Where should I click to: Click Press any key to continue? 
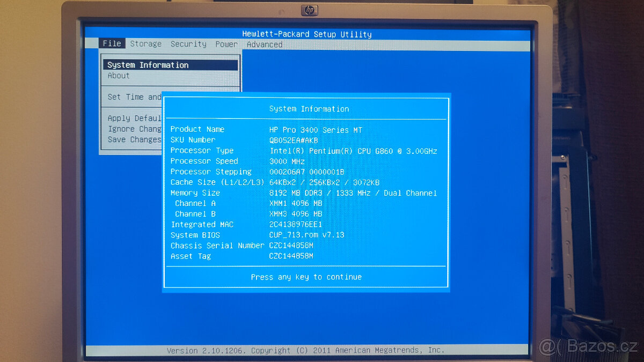tap(306, 277)
